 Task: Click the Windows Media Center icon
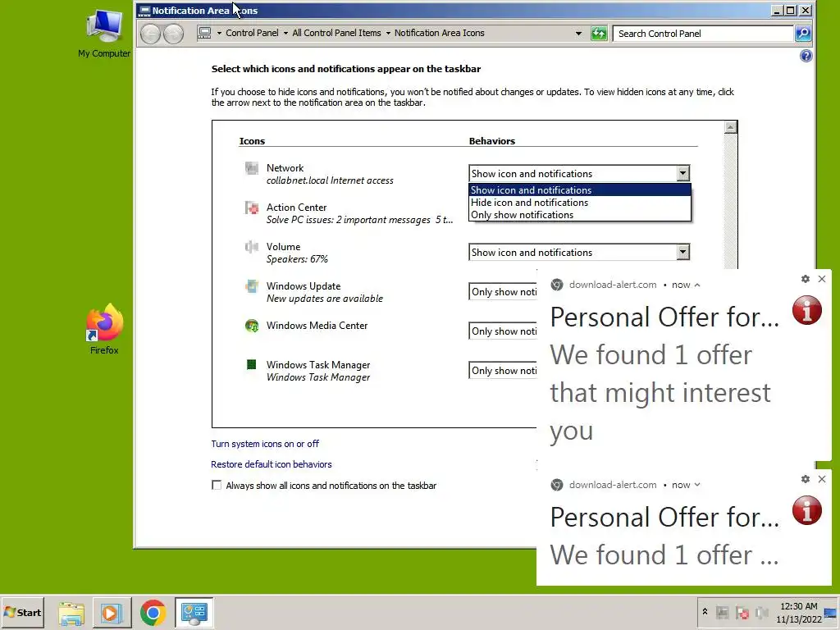(251, 325)
